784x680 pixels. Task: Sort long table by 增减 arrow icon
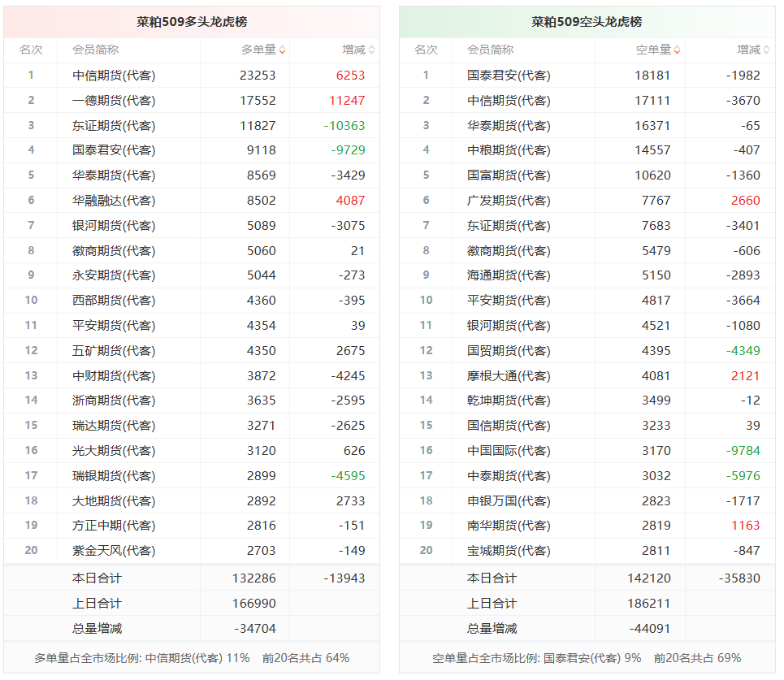pos(371,50)
